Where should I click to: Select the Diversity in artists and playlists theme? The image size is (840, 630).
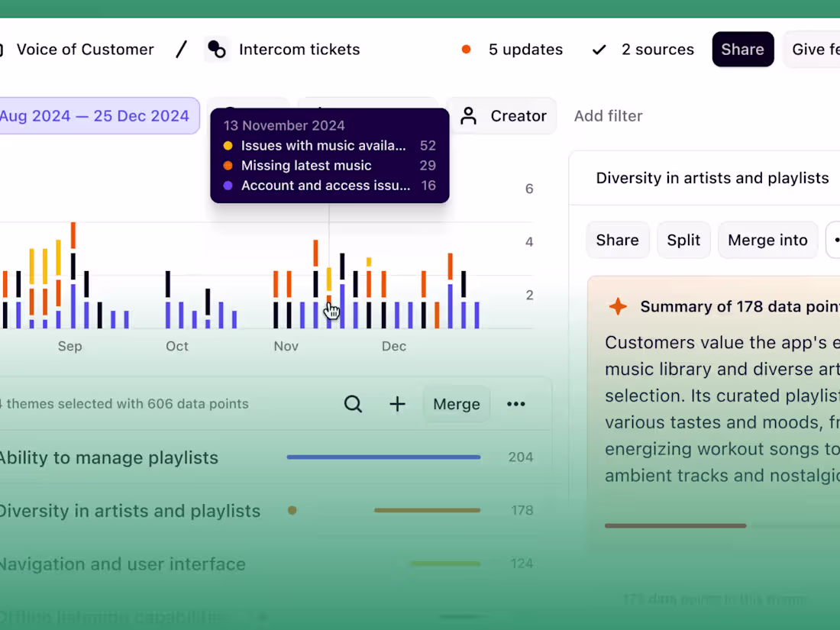click(267, 511)
